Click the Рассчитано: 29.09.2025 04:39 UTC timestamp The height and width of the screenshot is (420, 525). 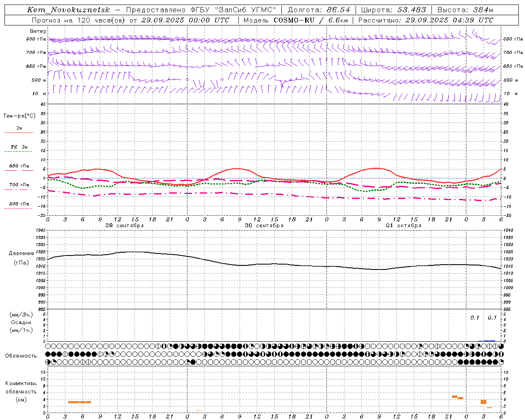[x=426, y=20]
